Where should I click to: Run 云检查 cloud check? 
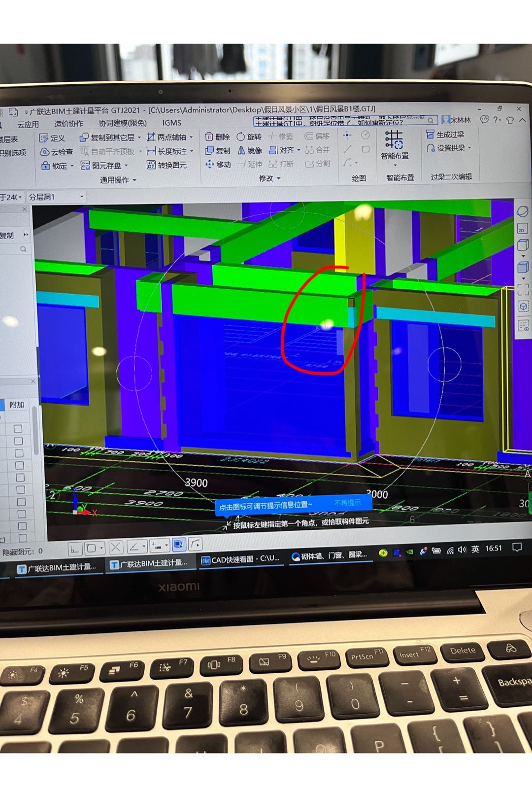(56, 152)
